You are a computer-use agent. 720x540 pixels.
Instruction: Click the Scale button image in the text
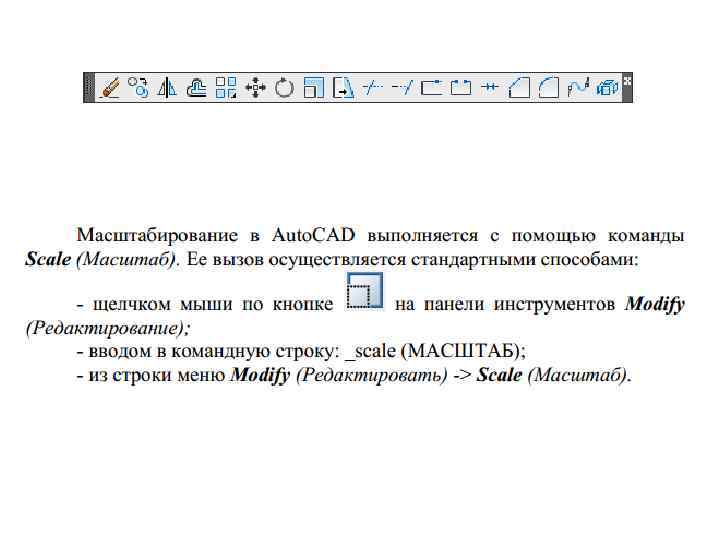coord(365,290)
